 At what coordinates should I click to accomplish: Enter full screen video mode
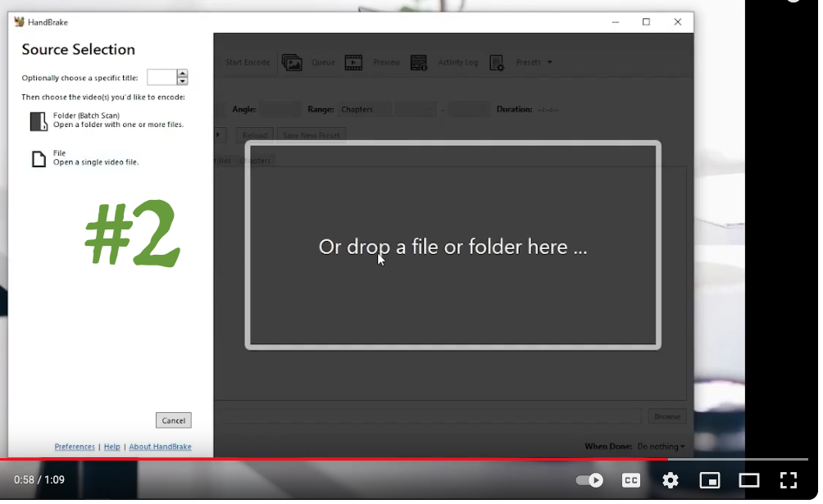[x=789, y=480]
